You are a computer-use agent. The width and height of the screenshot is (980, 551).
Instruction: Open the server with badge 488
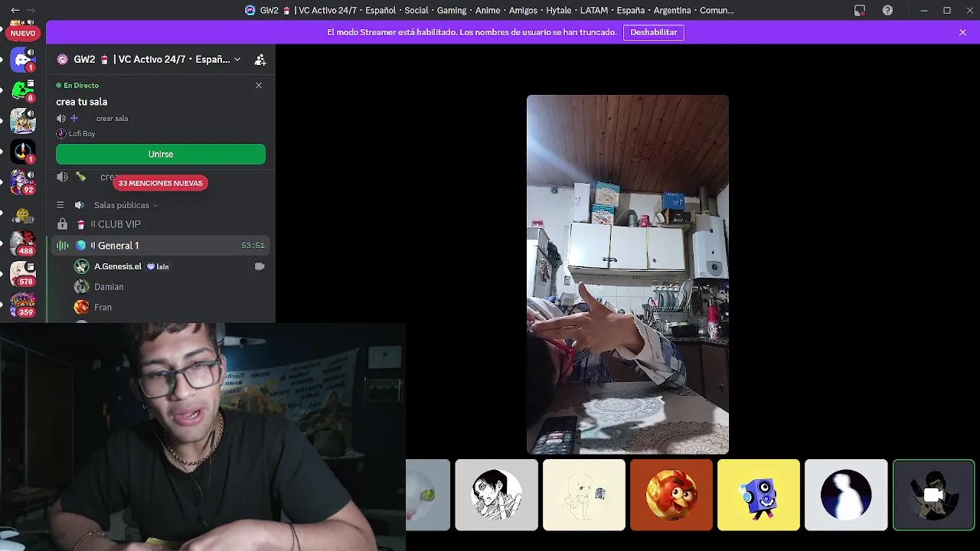point(23,243)
